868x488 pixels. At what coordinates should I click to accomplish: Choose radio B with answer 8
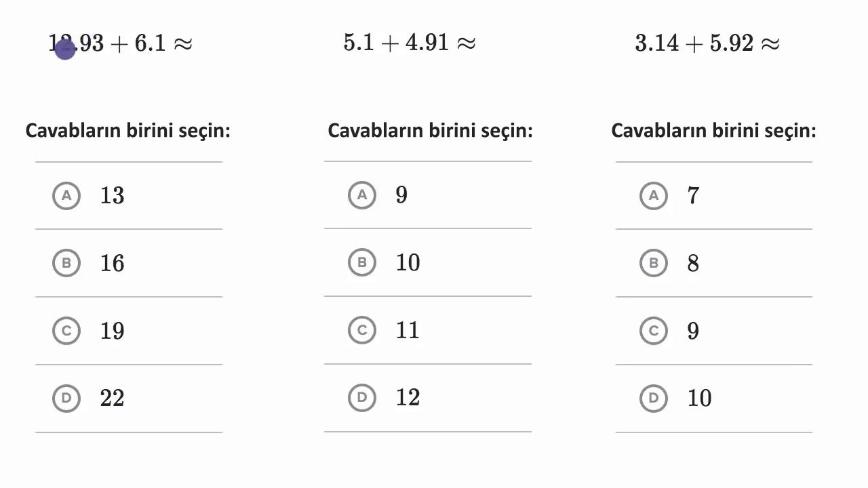654,263
